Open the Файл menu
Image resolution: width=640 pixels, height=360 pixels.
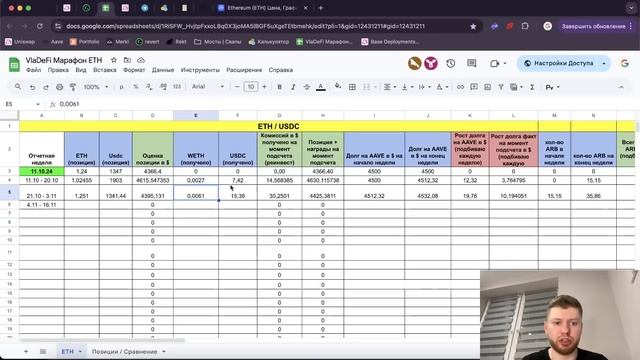pos(33,70)
